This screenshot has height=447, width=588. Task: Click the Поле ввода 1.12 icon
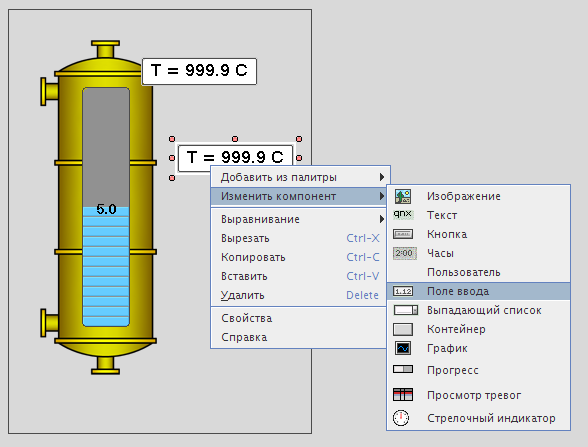pos(403,291)
